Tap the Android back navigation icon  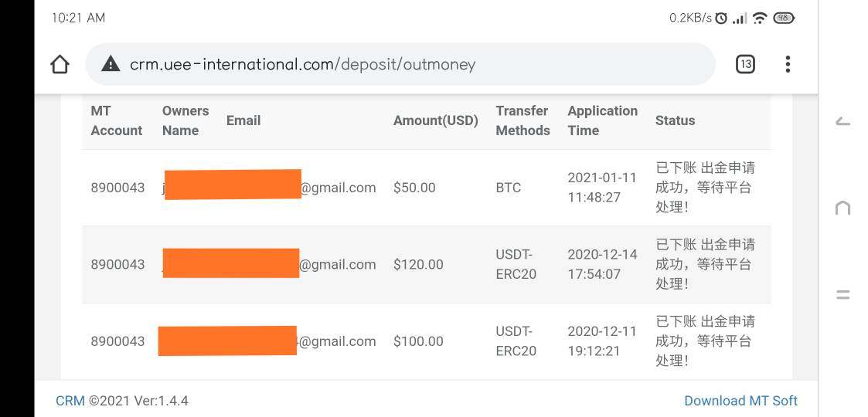pos(843,121)
